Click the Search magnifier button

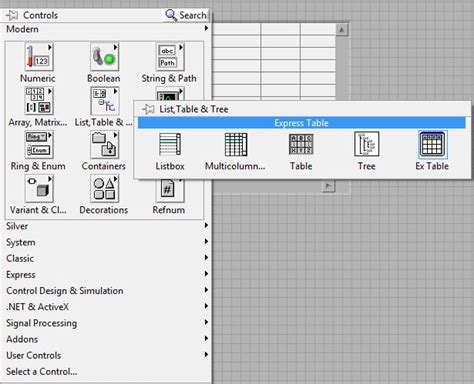click(x=186, y=15)
